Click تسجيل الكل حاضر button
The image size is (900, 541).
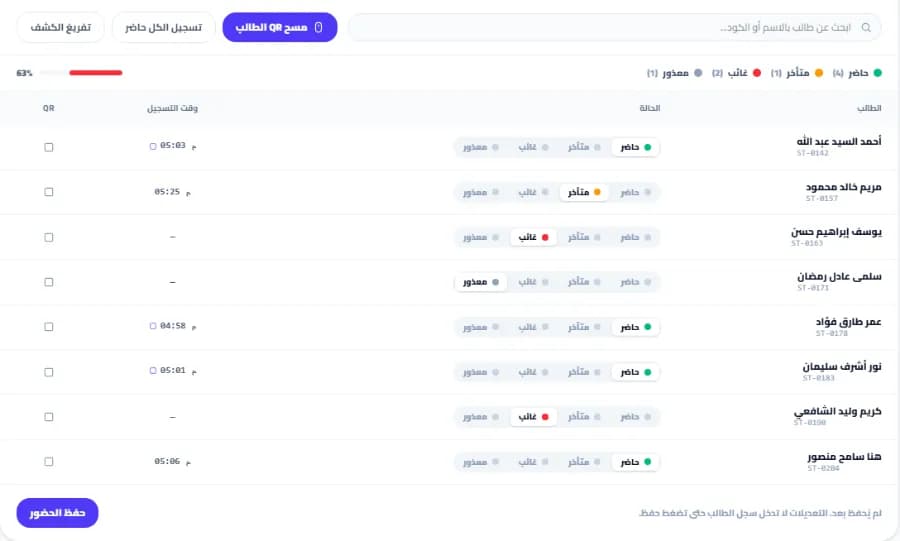tap(164, 28)
